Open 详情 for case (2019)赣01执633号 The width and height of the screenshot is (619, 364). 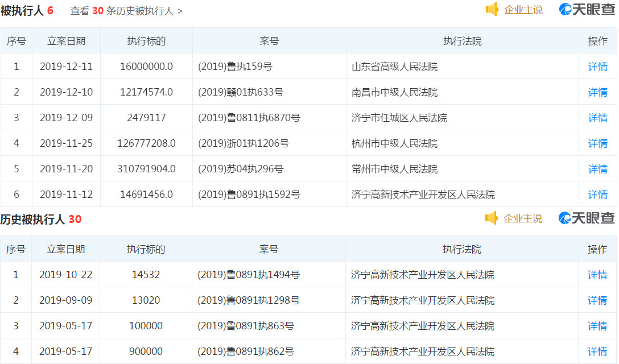[x=598, y=92]
